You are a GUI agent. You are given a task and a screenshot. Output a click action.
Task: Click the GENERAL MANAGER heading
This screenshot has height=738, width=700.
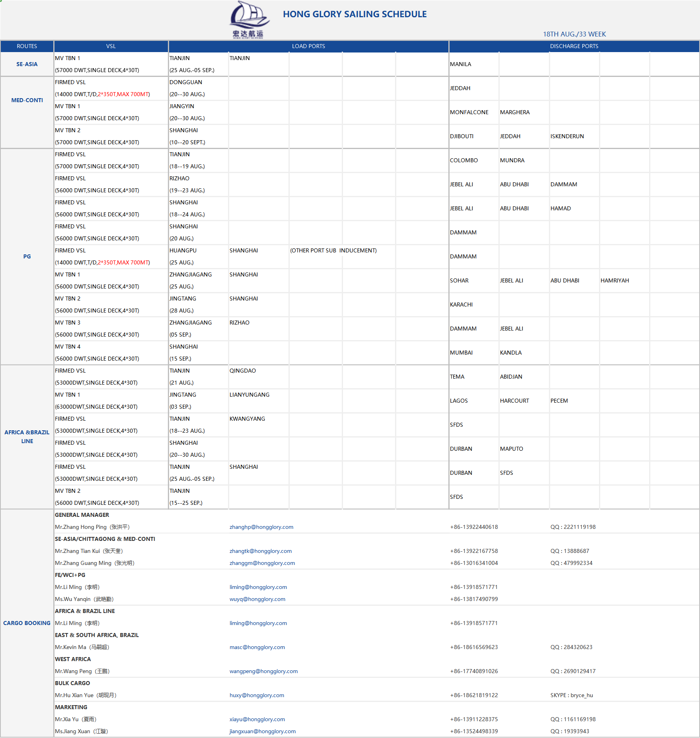click(x=82, y=515)
